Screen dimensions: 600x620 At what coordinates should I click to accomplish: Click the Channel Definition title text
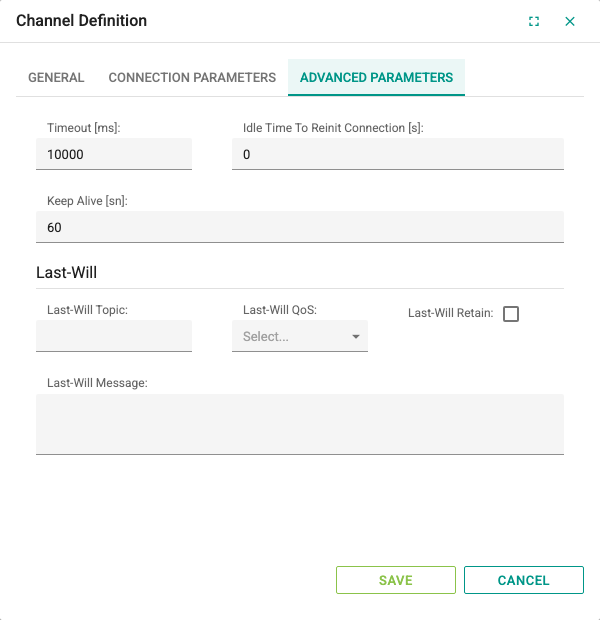(81, 21)
